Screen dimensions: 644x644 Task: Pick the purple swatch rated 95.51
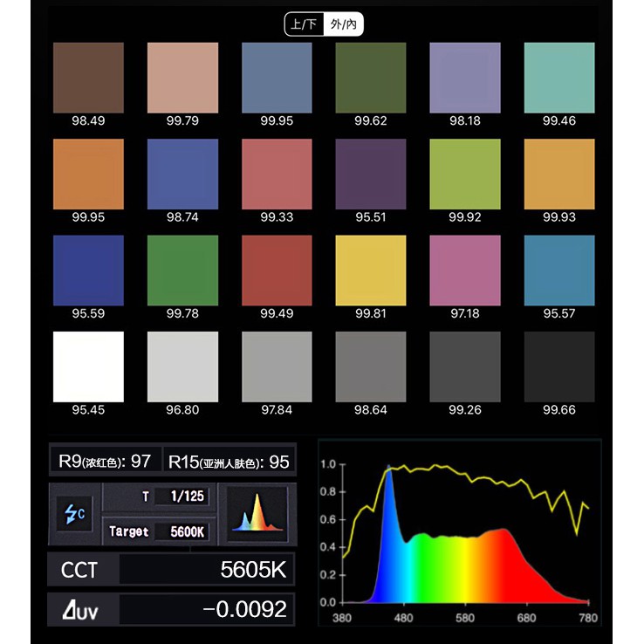(371, 175)
